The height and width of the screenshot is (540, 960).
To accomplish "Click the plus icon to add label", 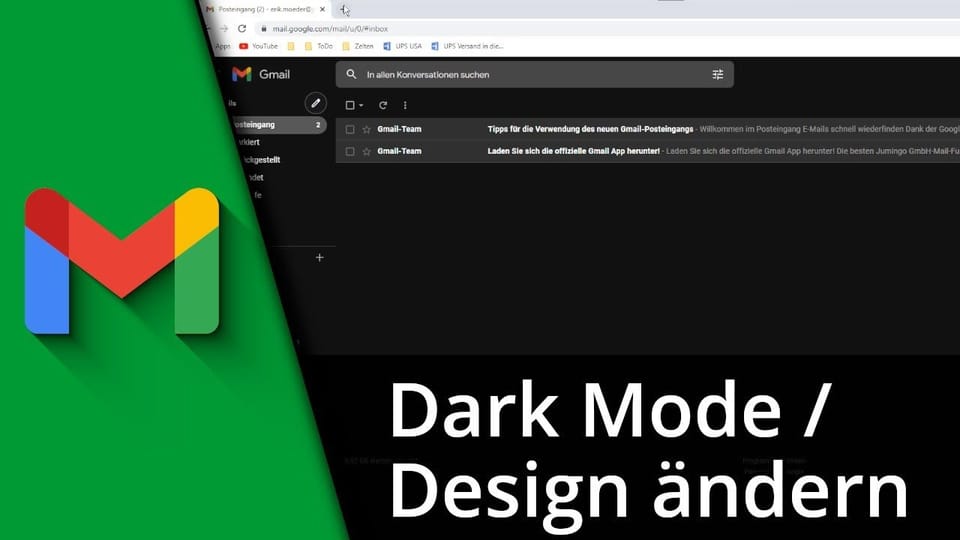I will (x=320, y=258).
